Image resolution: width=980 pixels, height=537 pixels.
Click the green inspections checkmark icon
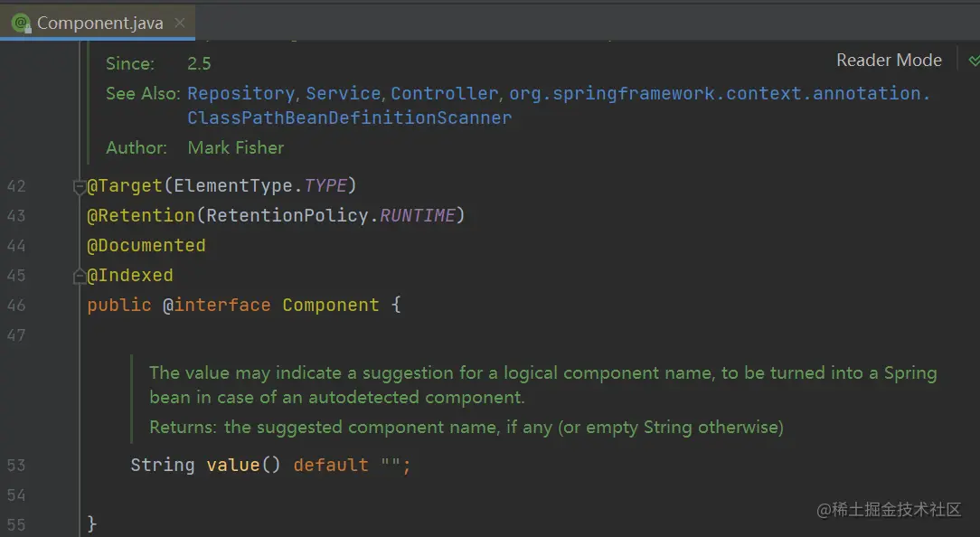[973, 61]
